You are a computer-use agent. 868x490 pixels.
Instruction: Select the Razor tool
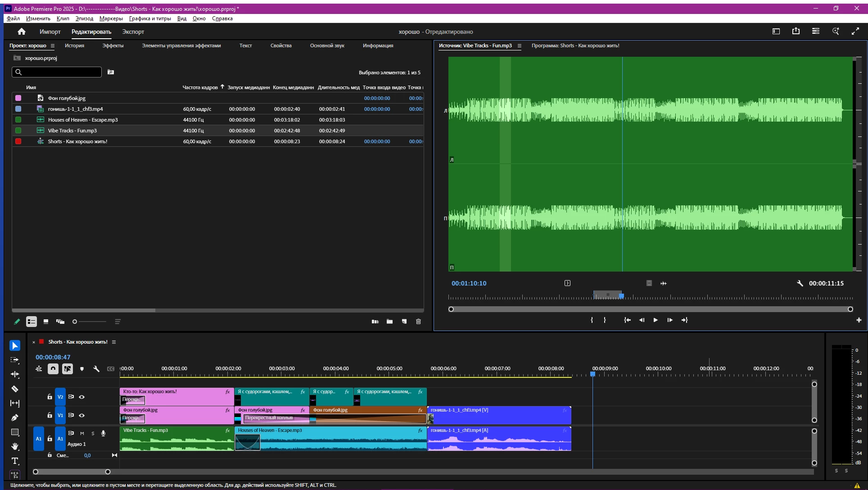point(15,389)
